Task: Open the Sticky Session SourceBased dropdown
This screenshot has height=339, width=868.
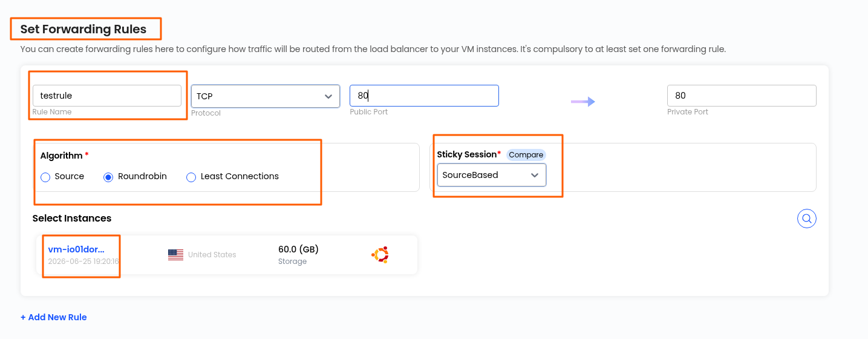Action: tap(492, 175)
